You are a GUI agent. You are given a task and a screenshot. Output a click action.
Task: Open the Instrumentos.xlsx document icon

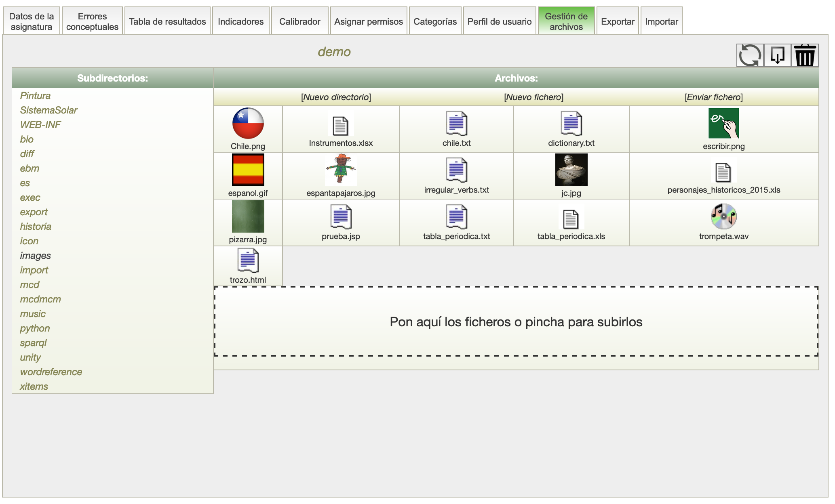(340, 126)
